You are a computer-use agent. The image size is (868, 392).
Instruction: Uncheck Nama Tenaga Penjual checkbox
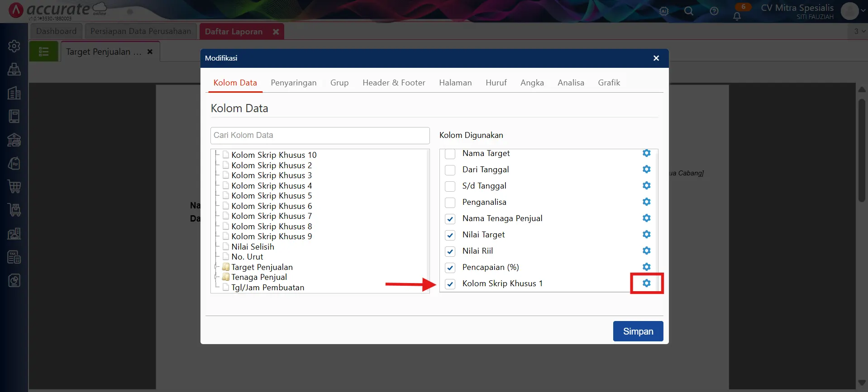(x=450, y=219)
